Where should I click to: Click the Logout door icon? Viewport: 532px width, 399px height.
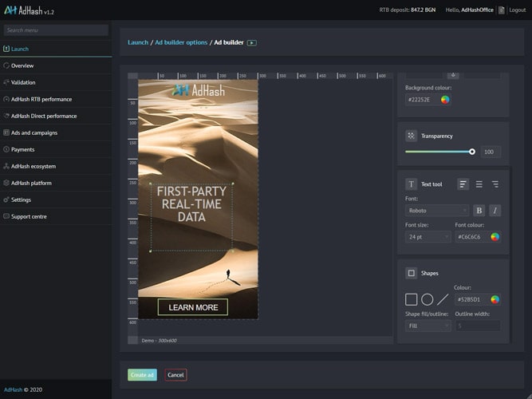[x=501, y=10]
